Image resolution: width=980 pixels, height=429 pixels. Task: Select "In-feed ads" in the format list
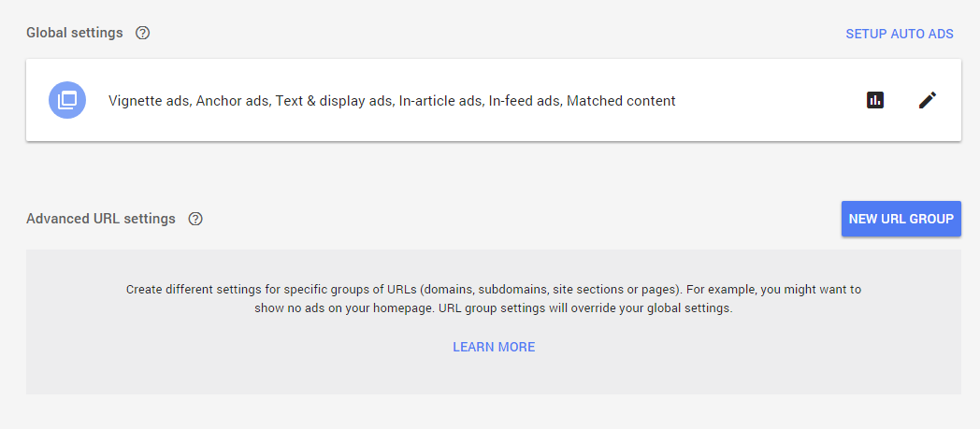coord(525,101)
